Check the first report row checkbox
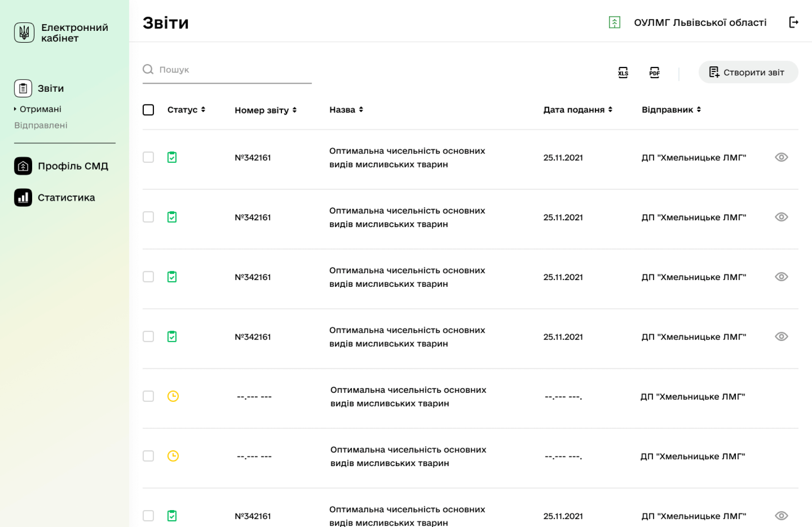 coord(148,157)
